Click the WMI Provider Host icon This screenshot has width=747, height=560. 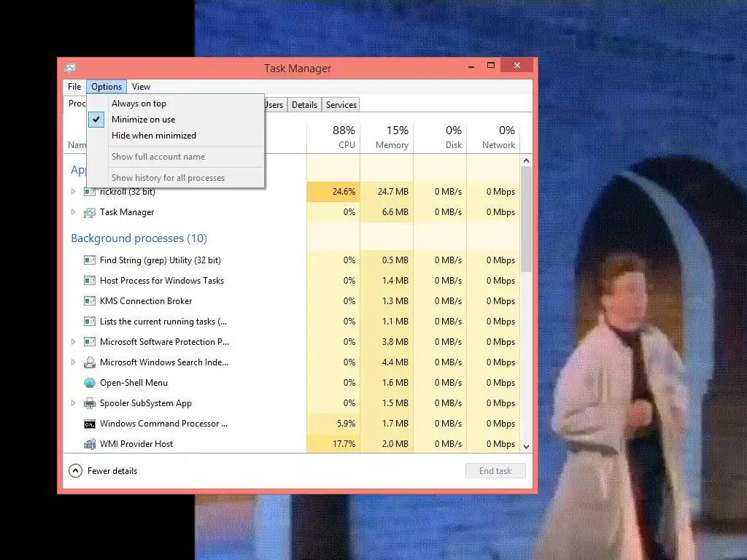[90, 444]
